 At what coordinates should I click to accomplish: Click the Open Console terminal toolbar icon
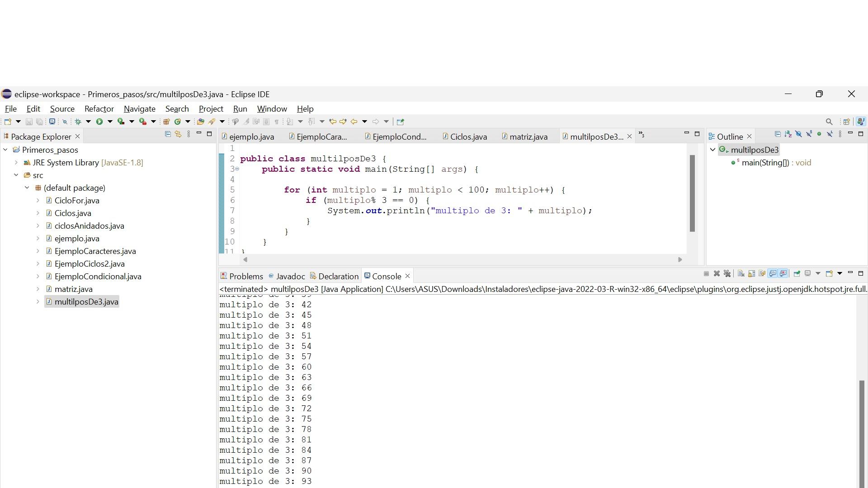(52, 121)
